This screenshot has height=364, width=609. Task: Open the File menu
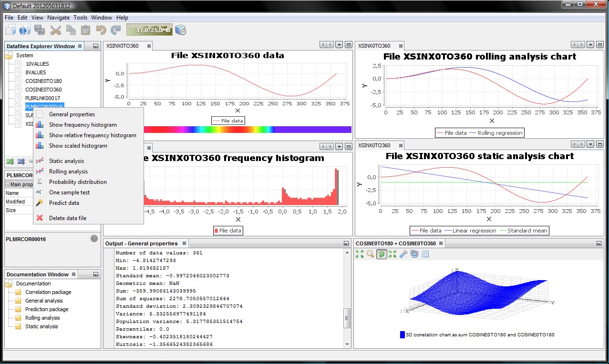coord(9,18)
